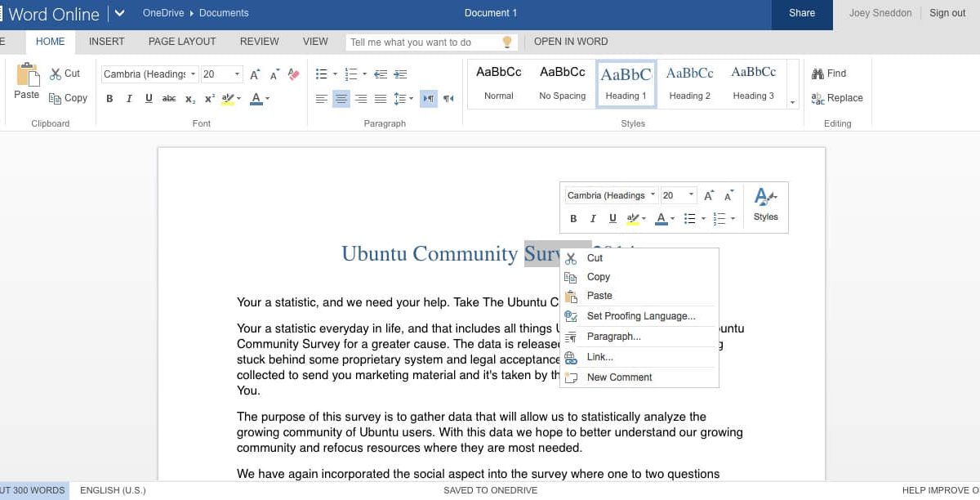Open the OneDrive breadcrumb link

click(163, 13)
